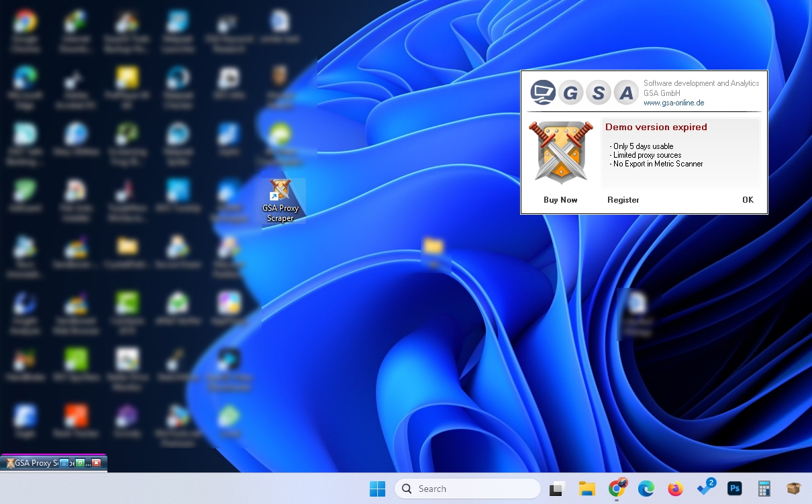
Task: Open the Windows Start menu
Action: pyautogui.click(x=377, y=489)
